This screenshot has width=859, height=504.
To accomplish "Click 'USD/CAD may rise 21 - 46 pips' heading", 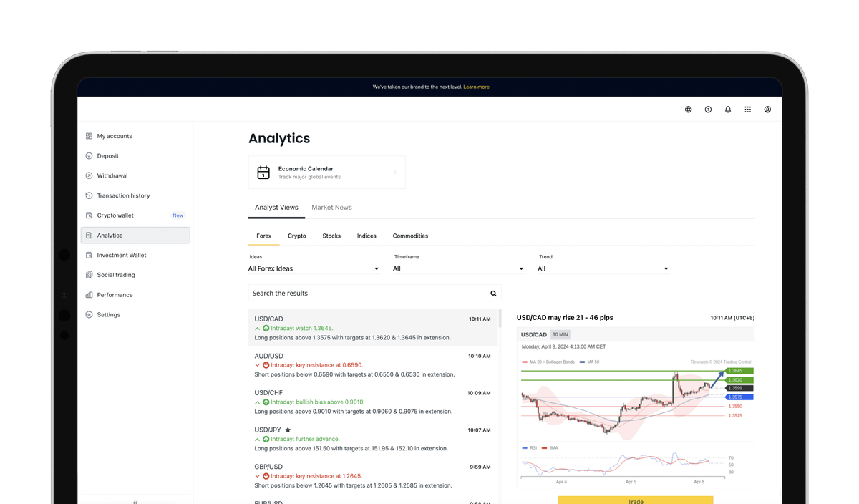I will 565,317.
